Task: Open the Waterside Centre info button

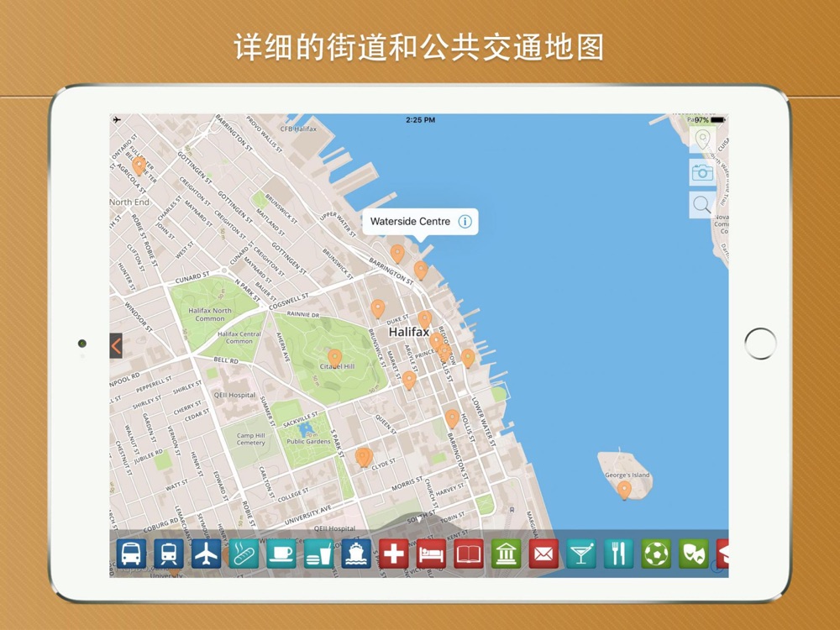Action: (465, 221)
